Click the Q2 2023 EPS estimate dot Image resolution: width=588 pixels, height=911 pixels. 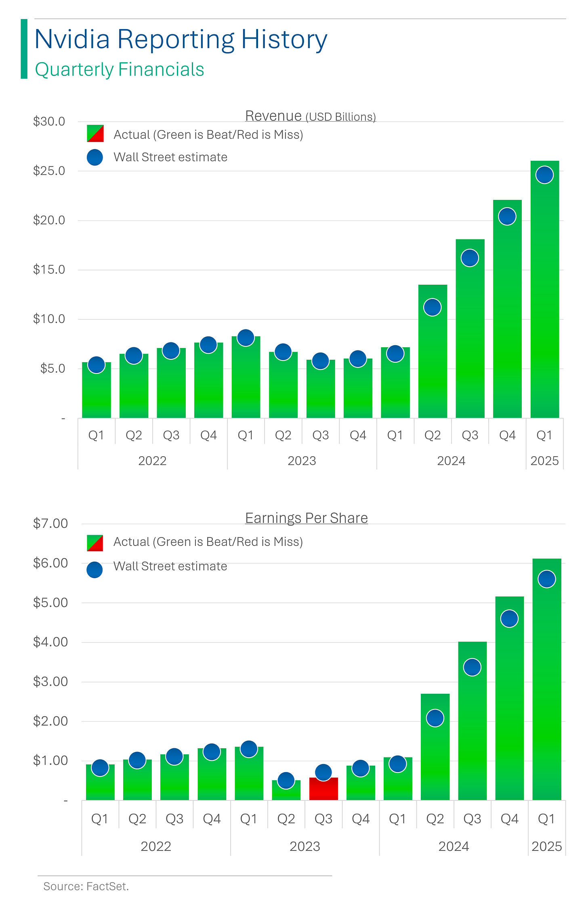[286, 780]
